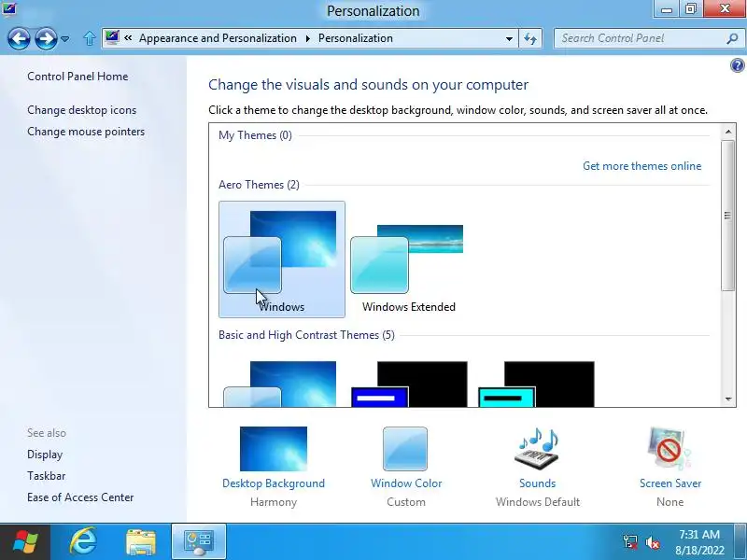The image size is (747, 560).
Task: Click the Control Panel taskbar button
Action: [x=199, y=542]
